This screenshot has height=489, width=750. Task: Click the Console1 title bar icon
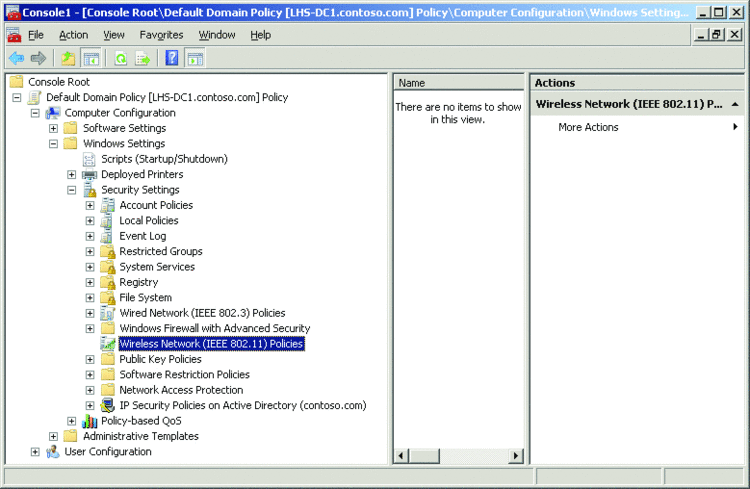tap(13, 12)
